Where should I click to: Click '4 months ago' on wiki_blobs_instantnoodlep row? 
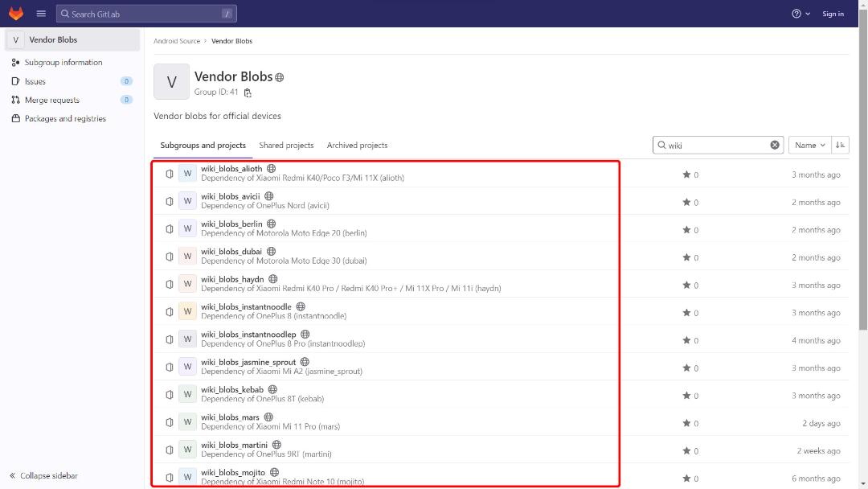(816, 340)
